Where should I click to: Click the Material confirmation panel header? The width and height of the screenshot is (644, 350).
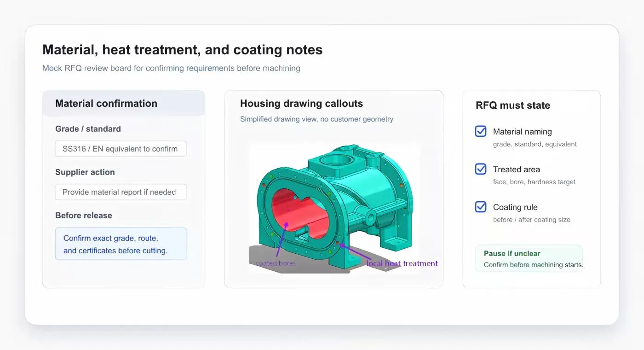coord(124,103)
